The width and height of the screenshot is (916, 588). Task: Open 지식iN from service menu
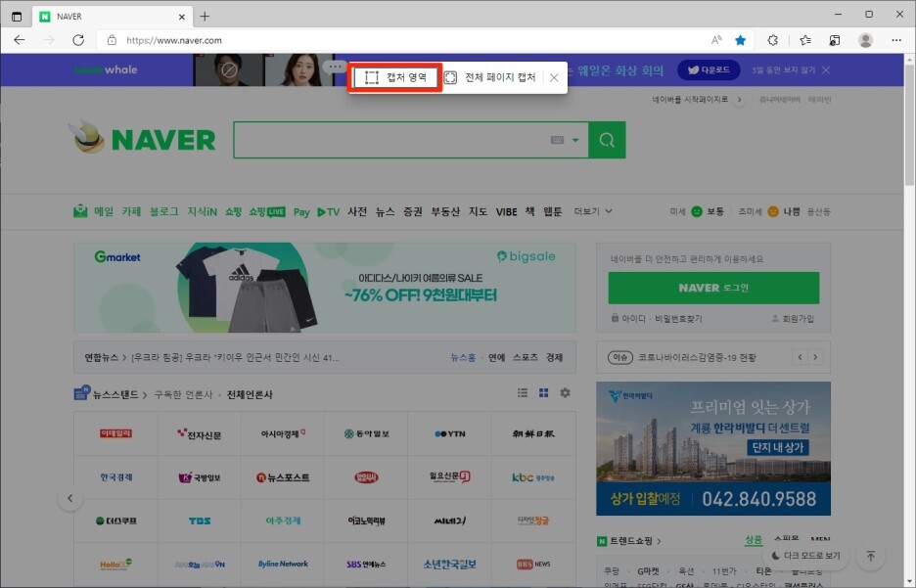tap(203, 211)
